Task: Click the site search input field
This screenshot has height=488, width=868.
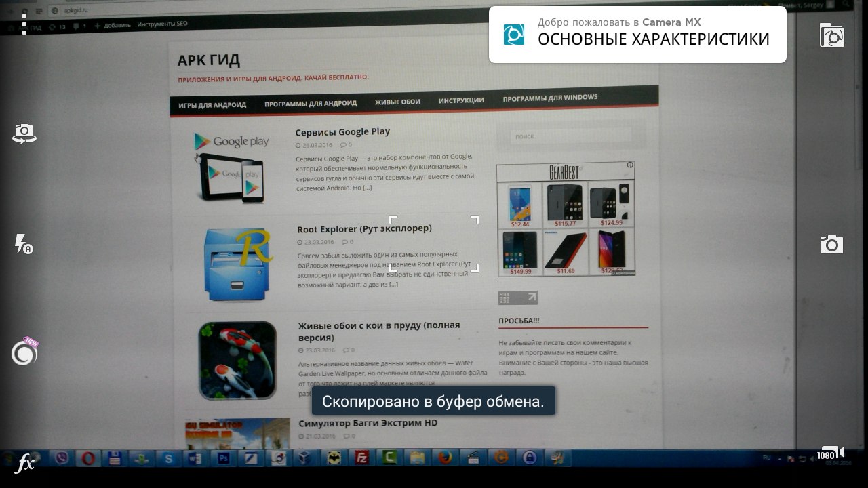Action: (x=570, y=136)
